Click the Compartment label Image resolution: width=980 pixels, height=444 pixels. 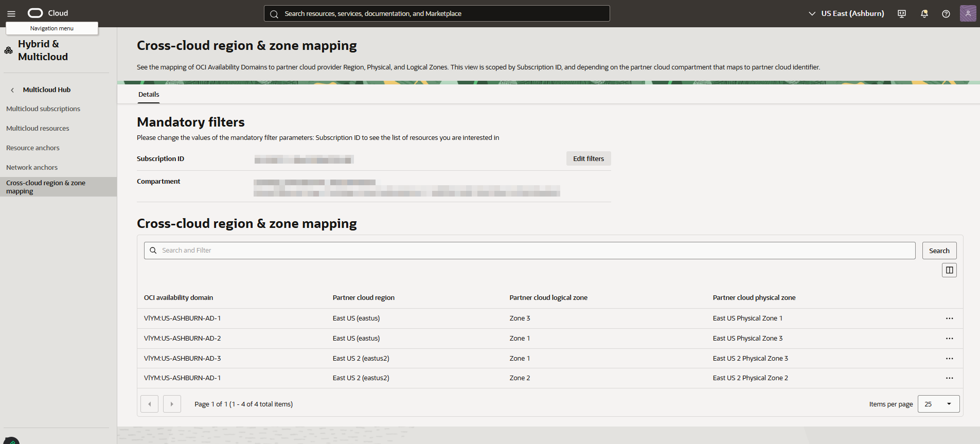158,182
